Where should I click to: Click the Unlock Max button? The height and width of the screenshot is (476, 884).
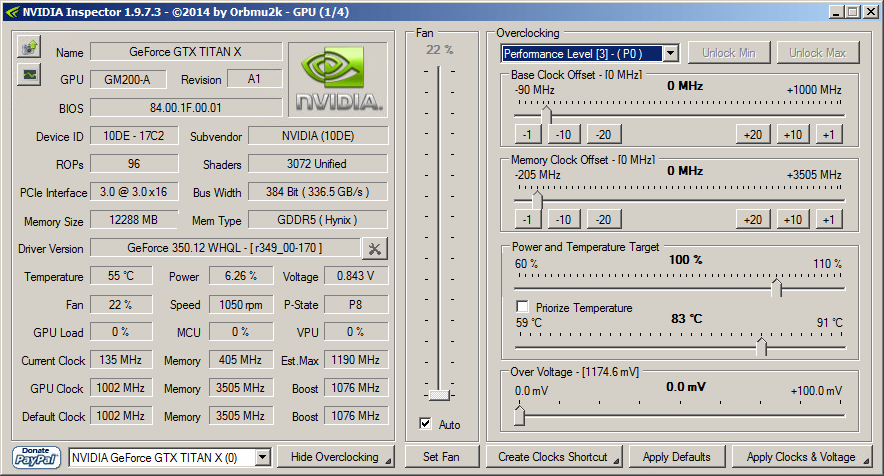817,53
